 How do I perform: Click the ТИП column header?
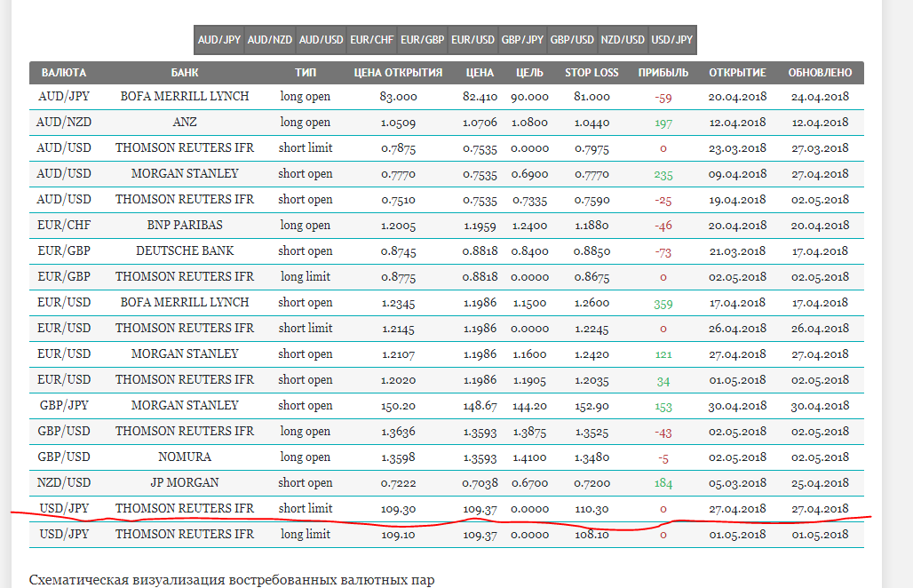coord(306,73)
